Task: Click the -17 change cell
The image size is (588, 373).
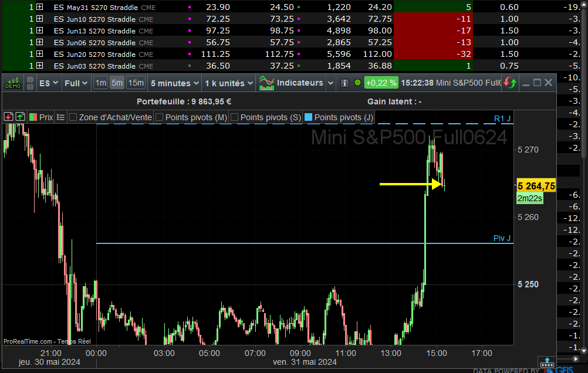Action: (433, 30)
